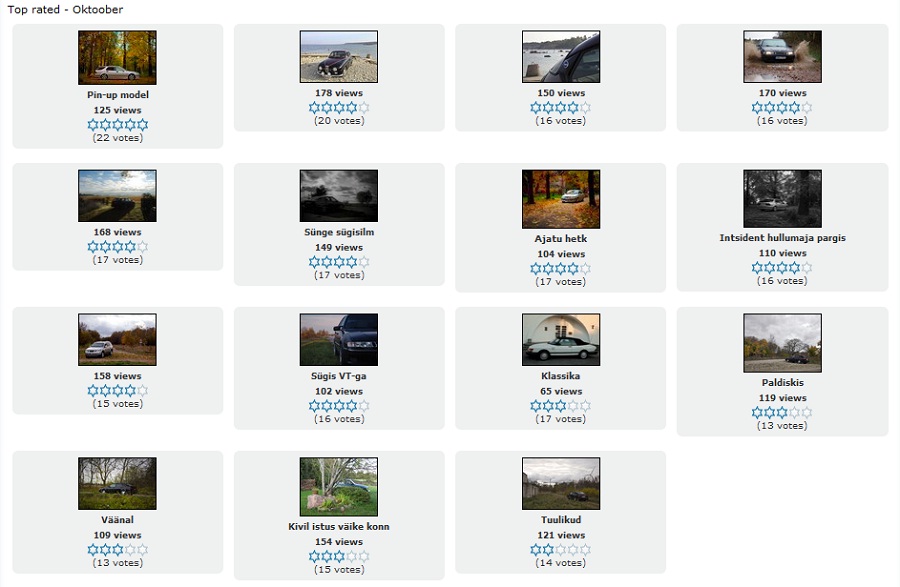Click the third star under Tuulikud
The width and height of the screenshot is (900, 587).
click(561, 550)
